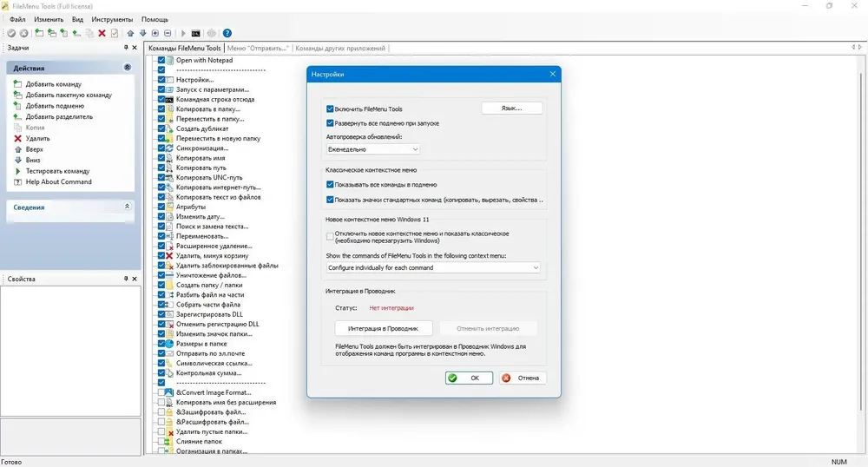Click the Язык... button in the dialog
This screenshot has height=467, width=868.
click(x=511, y=109)
